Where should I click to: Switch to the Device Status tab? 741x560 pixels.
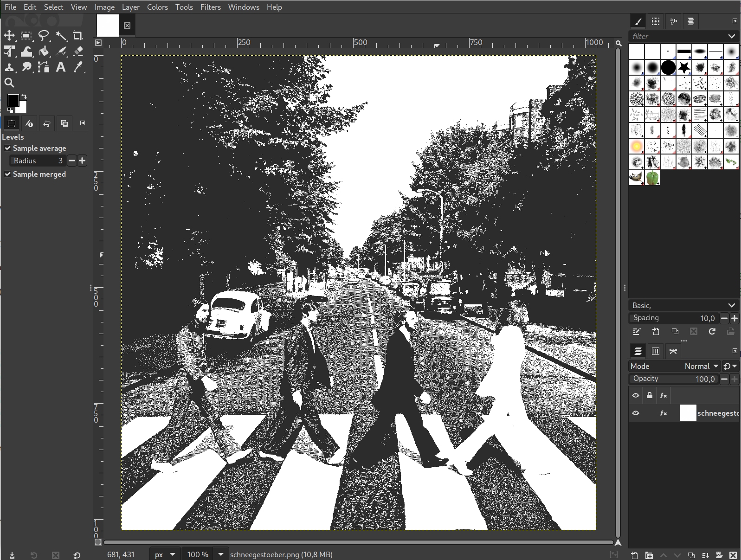coord(29,123)
